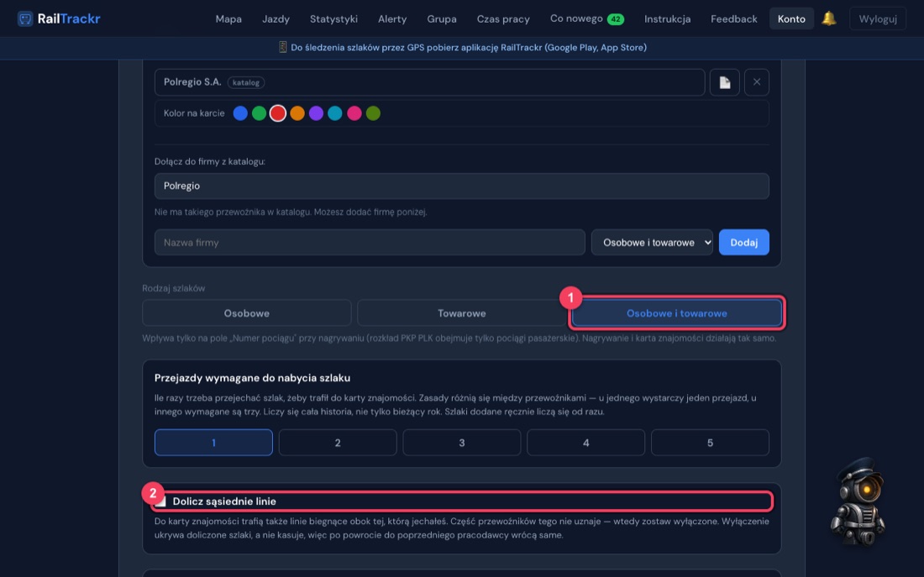Open the notifications bell
The width and height of the screenshot is (924, 577).
(x=828, y=18)
